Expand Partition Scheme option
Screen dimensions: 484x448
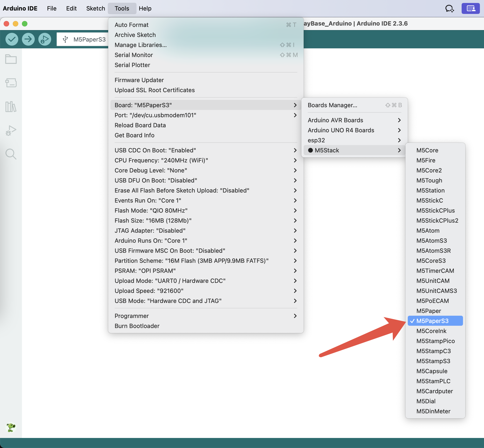tap(206, 261)
